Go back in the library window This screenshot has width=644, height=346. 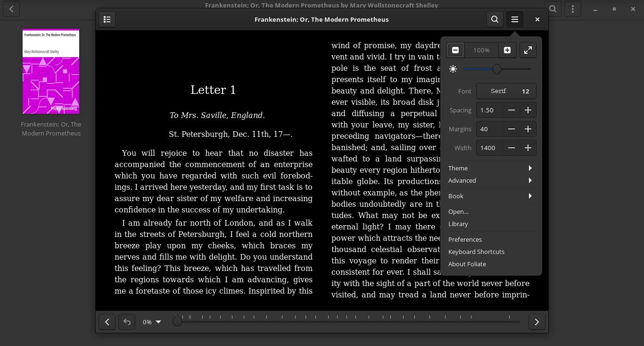pos(11,8)
